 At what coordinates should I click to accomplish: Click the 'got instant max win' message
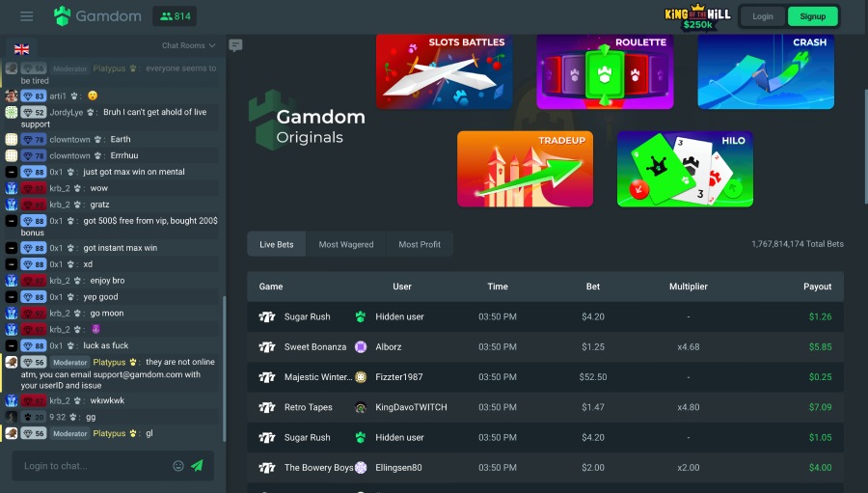(x=121, y=248)
